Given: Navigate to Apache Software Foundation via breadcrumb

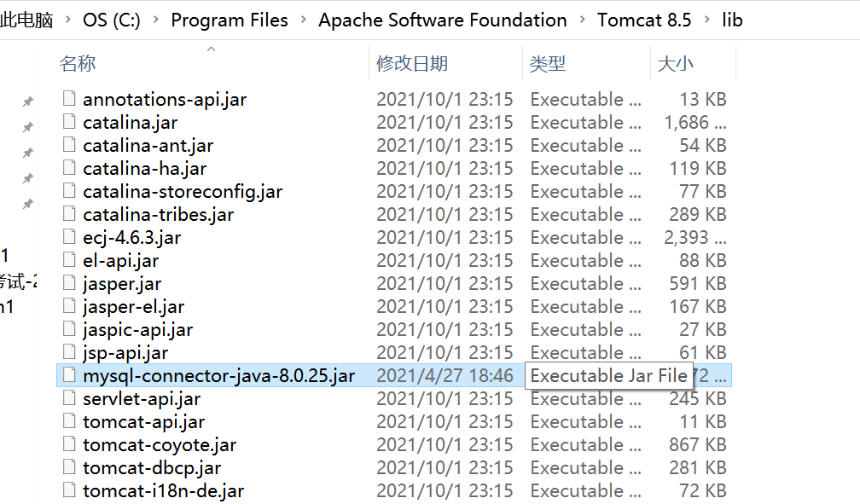Looking at the screenshot, I should tap(442, 20).
